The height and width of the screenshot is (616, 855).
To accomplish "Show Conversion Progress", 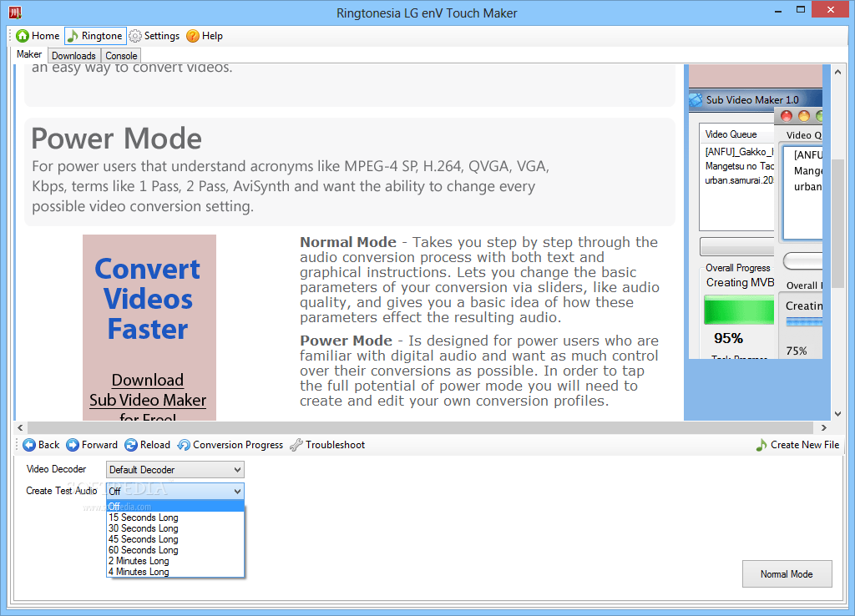I will (x=230, y=445).
